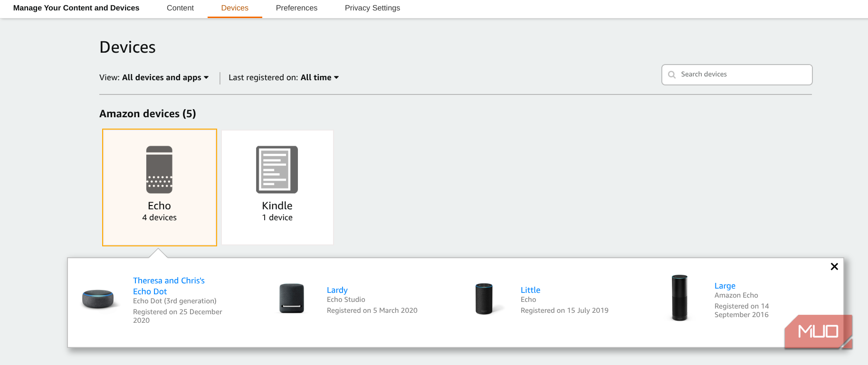
Task: Click the Little Echo device image
Action: tap(484, 299)
